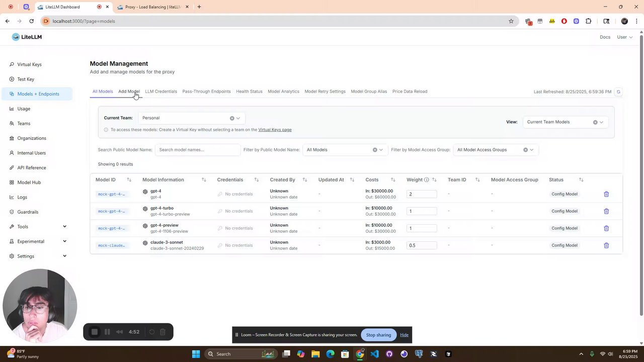644x362 pixels.
Task: Sort table by Model Information column
Action: (x=204, y=179)
